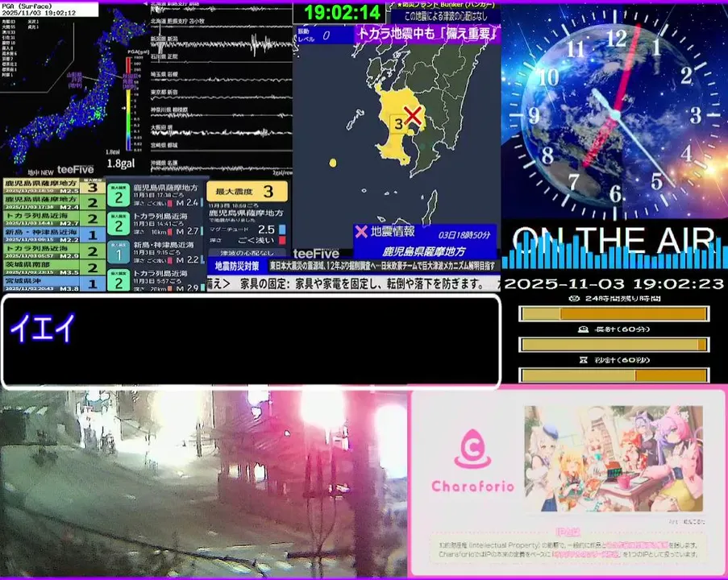Click the blue square beside マグニチュード 2.5

click(x=282, y=230)
